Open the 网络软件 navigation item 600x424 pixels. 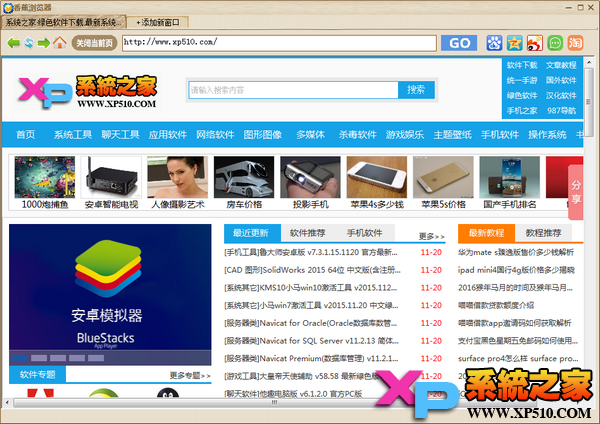coord(215,135)
